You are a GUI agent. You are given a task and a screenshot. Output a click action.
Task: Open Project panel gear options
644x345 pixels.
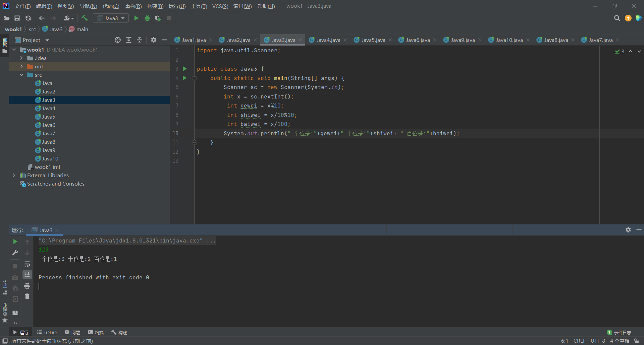pyautogui.click(x=154, y=40)
